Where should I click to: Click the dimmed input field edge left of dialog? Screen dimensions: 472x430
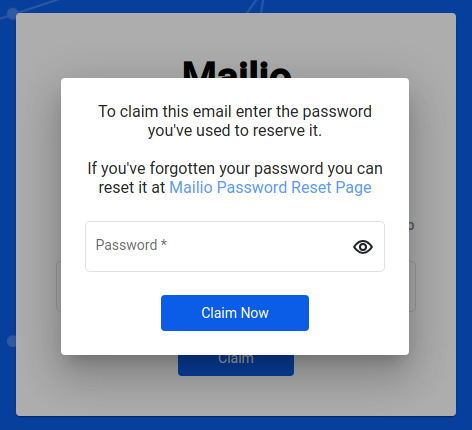point(58,286)
